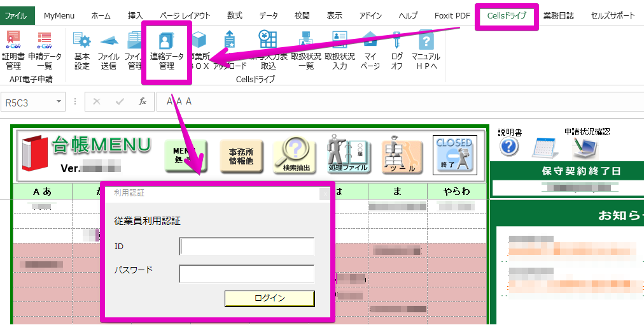Click formula bar insert function fx

click(143, 101)
